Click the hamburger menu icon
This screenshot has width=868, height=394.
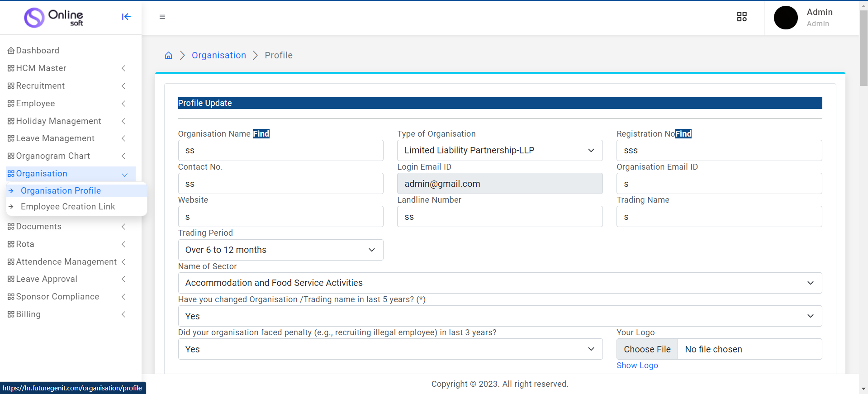pyautogui.click(x=162, y=17)
